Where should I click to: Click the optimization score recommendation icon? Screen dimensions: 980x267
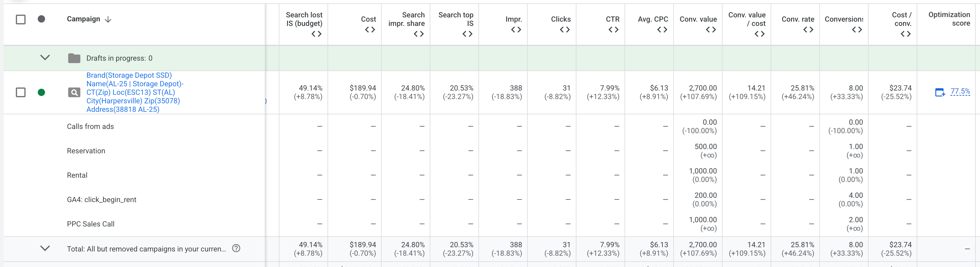(x=940, y=93)
